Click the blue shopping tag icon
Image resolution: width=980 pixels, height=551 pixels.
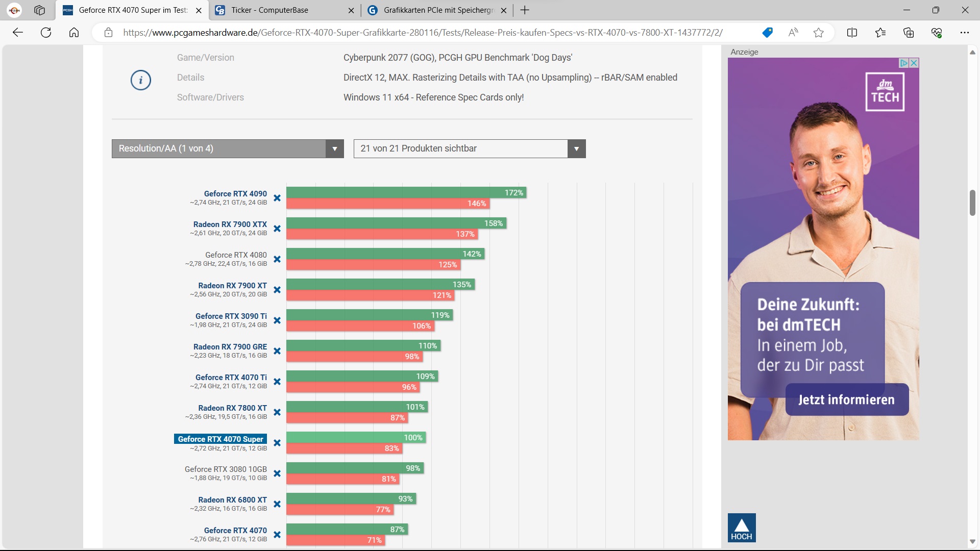tap(767, 33)
